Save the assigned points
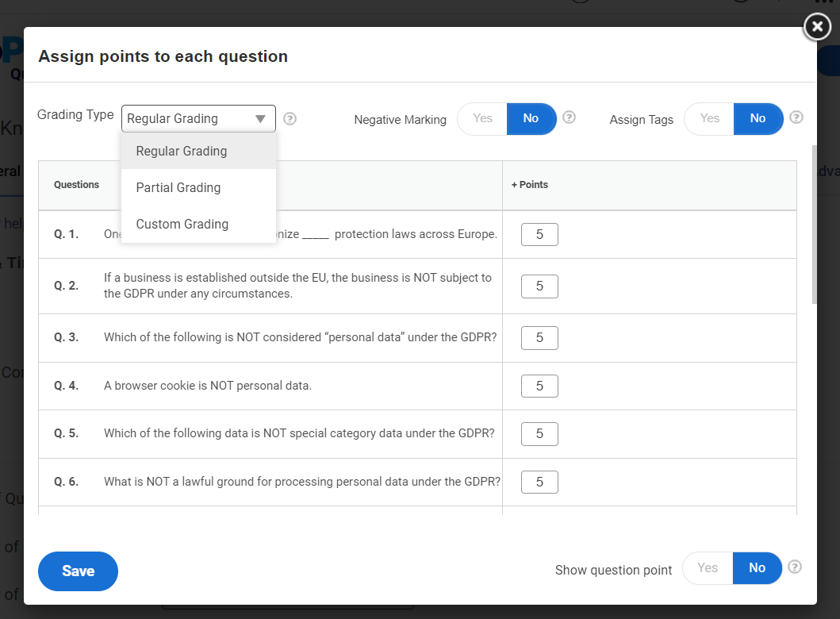The image size is (840, 619). click(78, 571)
